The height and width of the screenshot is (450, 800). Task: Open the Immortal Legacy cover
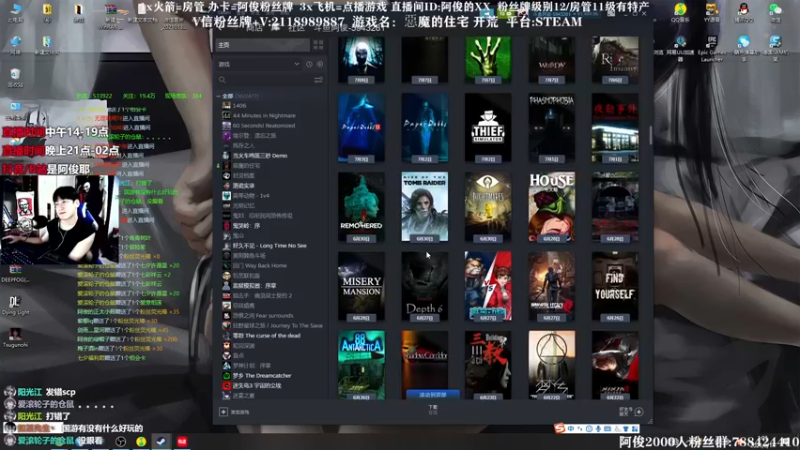552,286
